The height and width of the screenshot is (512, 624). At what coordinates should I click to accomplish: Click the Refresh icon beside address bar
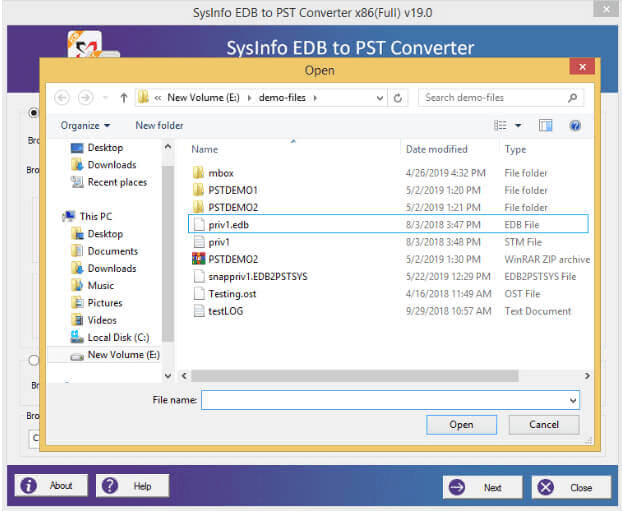point(399,98)
